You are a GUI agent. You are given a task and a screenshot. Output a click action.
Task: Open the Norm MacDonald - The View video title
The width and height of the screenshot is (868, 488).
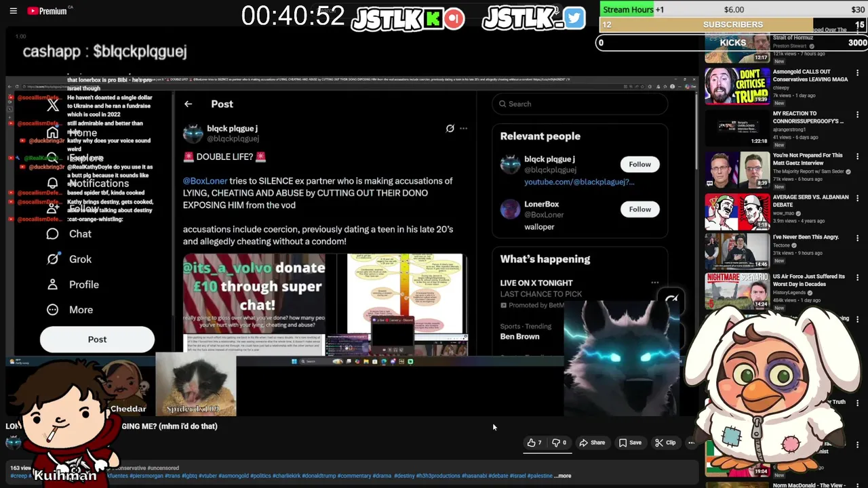810,485
